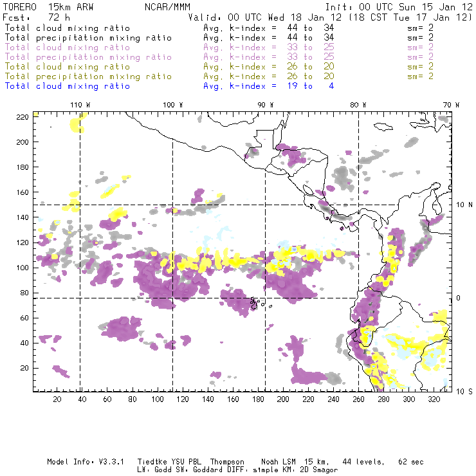Select the 'NCAR/MMM' header label
The image size is (476, 476).
[x=167, y=7]
